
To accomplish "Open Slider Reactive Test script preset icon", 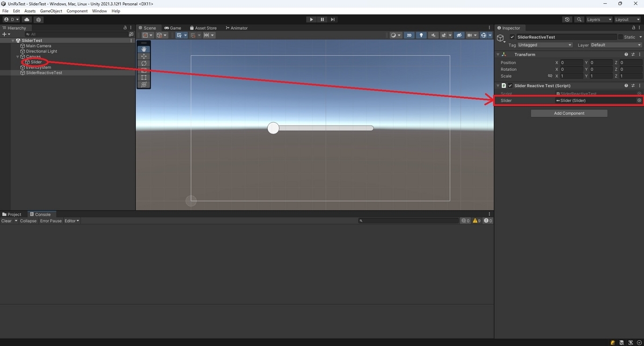I will 633,86.
